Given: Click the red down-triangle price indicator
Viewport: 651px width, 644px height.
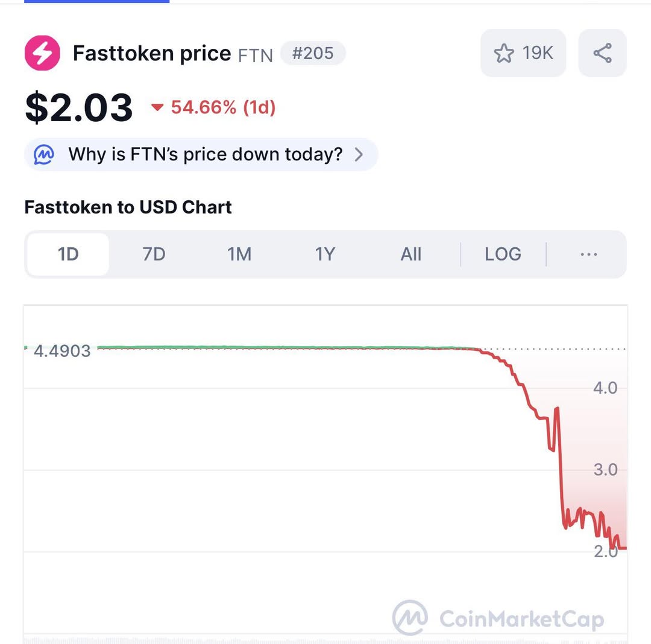Looking at the screenshot, I should (158, 108).
